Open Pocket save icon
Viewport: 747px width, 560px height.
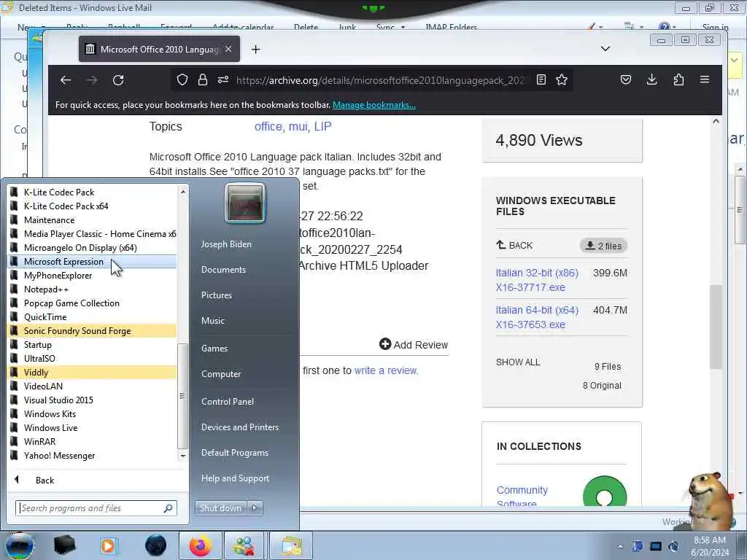pyautogui.click(x=626, y=79)
